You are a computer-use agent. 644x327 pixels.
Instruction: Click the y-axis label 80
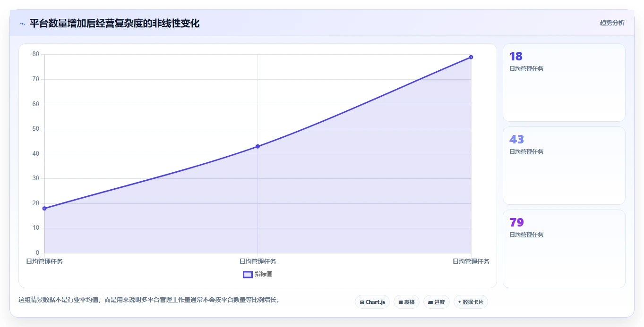pos(36,54)
